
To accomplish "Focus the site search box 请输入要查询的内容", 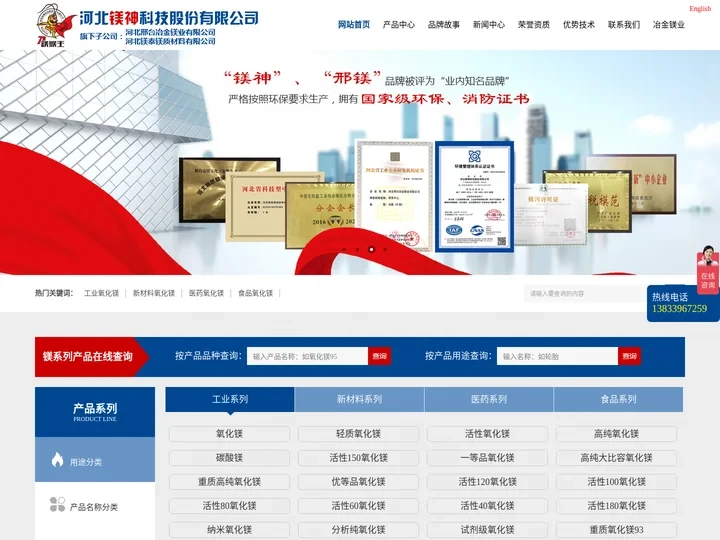I will [x=586, y=293].
